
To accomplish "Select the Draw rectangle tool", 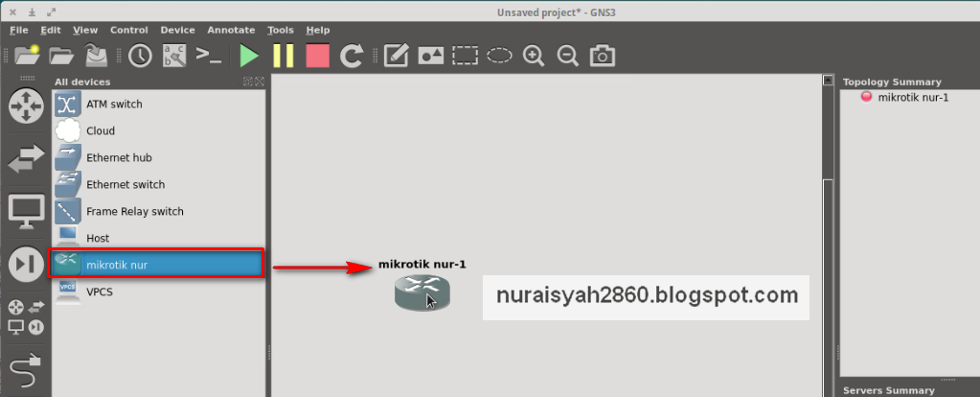I will (465, 56).
